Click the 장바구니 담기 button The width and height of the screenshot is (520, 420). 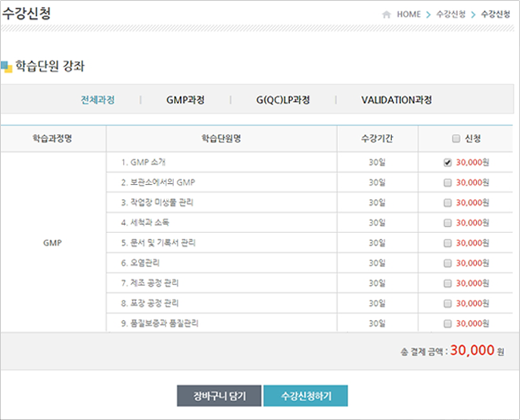220,396
